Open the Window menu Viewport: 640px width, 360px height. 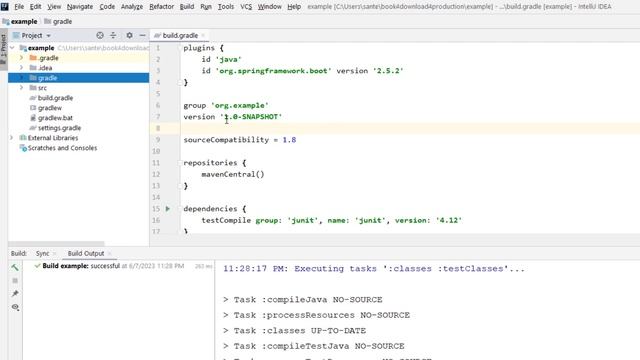(x=269, y=7)
